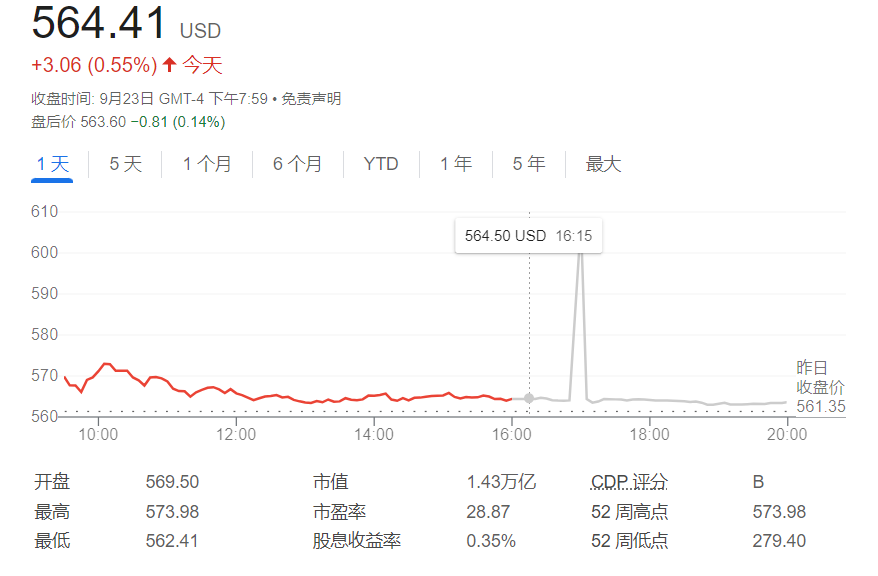The width and height of the screenshot is (878, 576).
Task: Click the 20:00 time axis label
Action: 787,435
